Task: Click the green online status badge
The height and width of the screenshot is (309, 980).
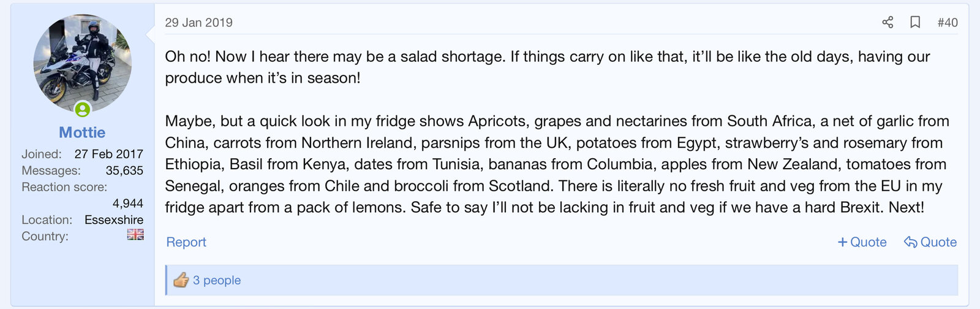Action: tap(83, 110)
